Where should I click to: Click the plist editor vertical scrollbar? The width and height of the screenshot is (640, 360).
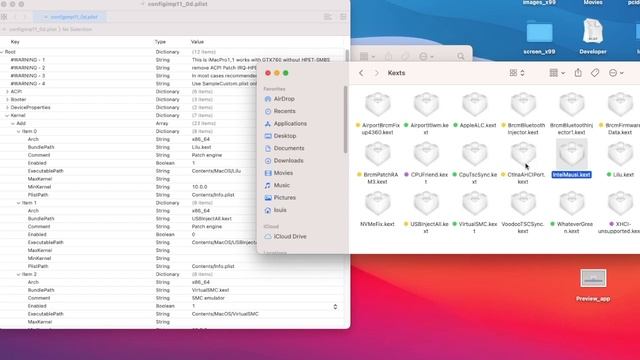[x=347, y=56]
